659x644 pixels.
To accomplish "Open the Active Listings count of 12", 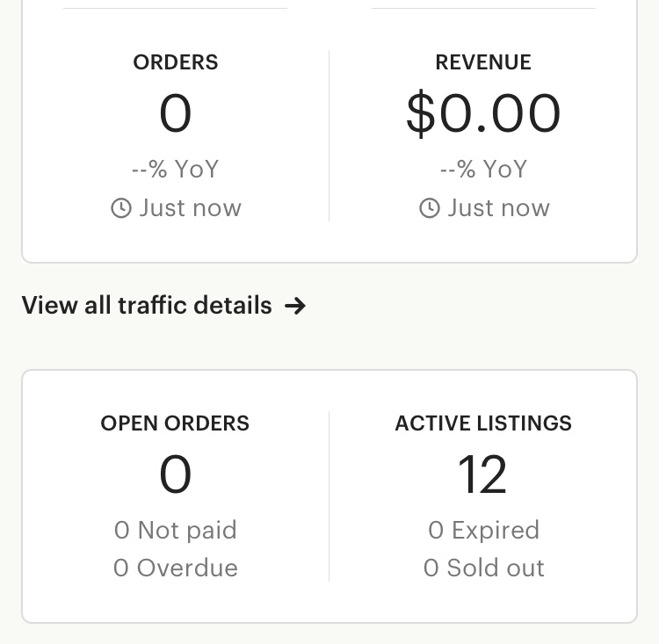I will click(482, 475).
